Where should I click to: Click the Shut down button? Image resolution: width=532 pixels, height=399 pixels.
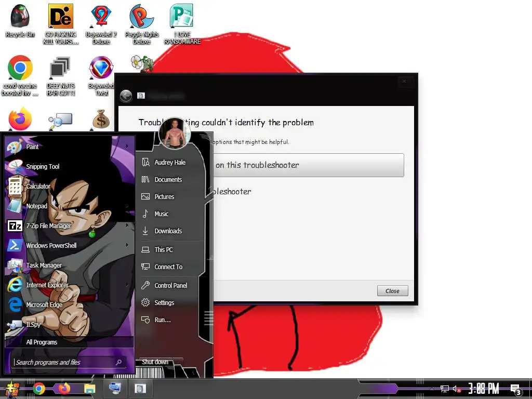point(155,362)
